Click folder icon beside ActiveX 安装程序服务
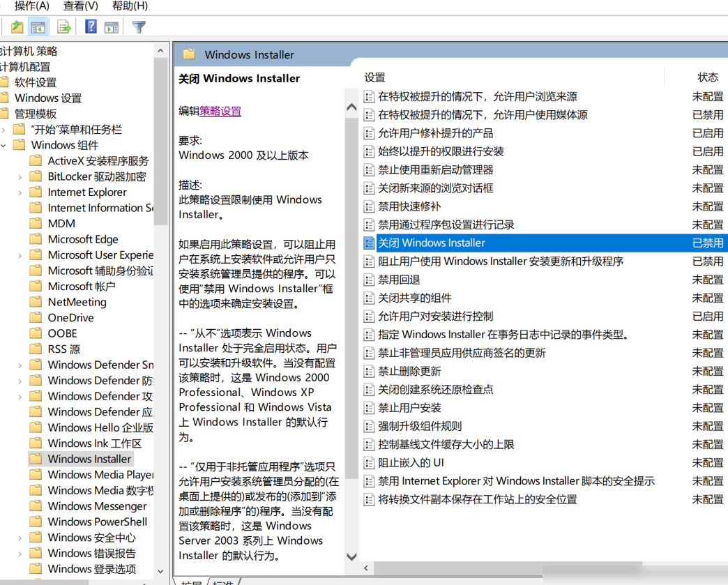The image size is (728, 585). (36, 160)
